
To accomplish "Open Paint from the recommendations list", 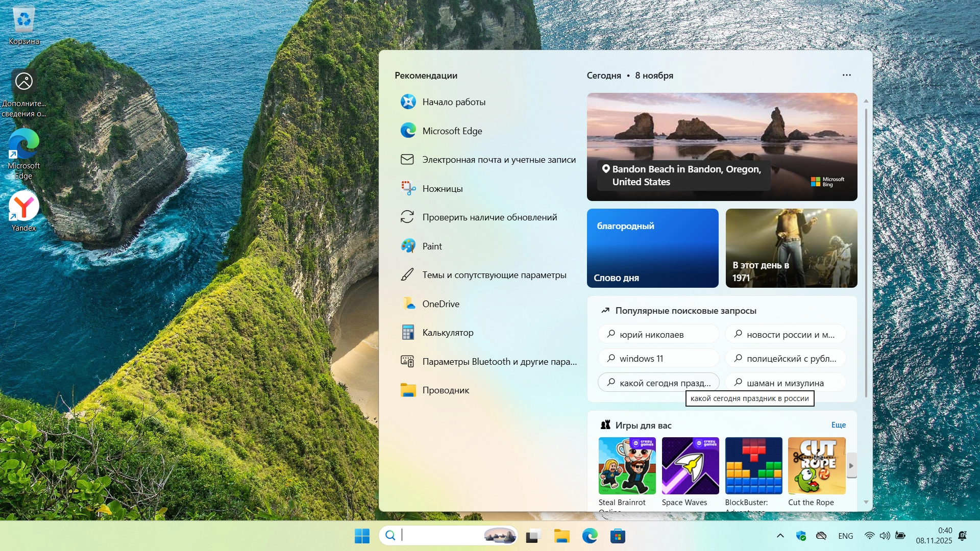I will (432, 246).
